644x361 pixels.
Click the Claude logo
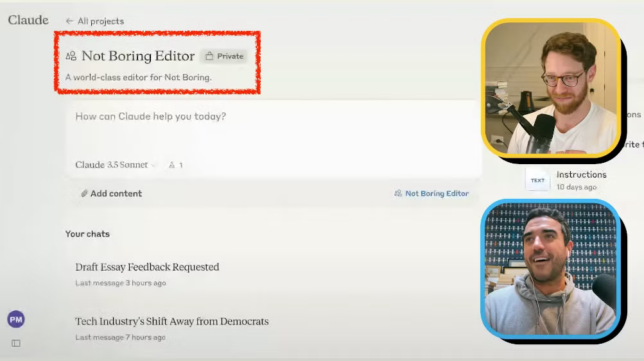(28, 20)
